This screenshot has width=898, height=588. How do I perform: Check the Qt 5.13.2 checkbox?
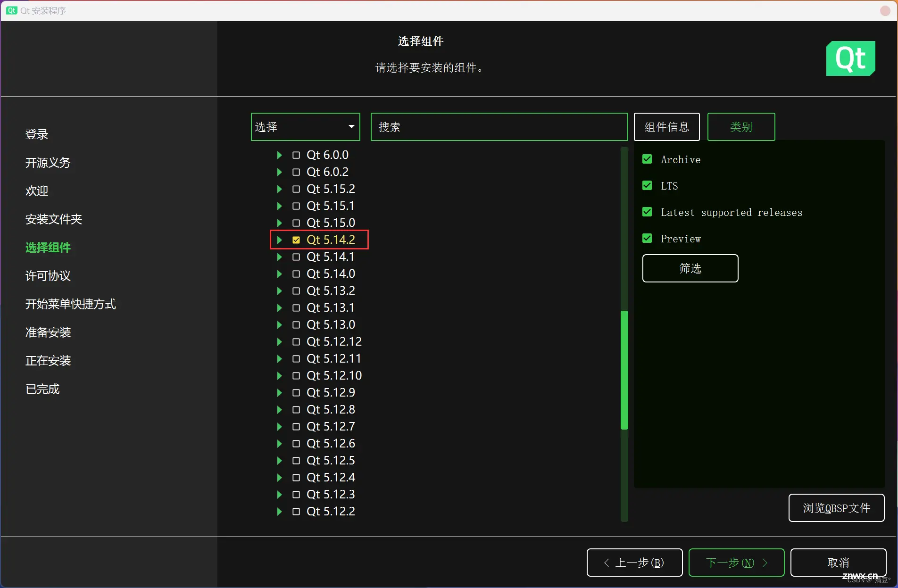[296, 291]
